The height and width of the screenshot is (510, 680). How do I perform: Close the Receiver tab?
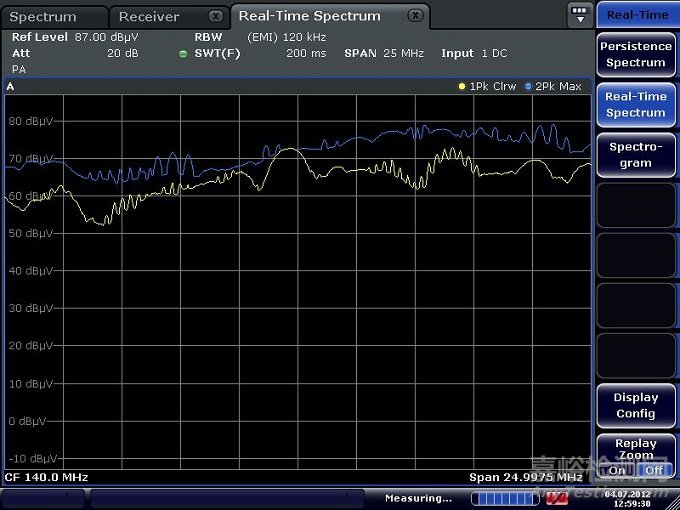216,16
